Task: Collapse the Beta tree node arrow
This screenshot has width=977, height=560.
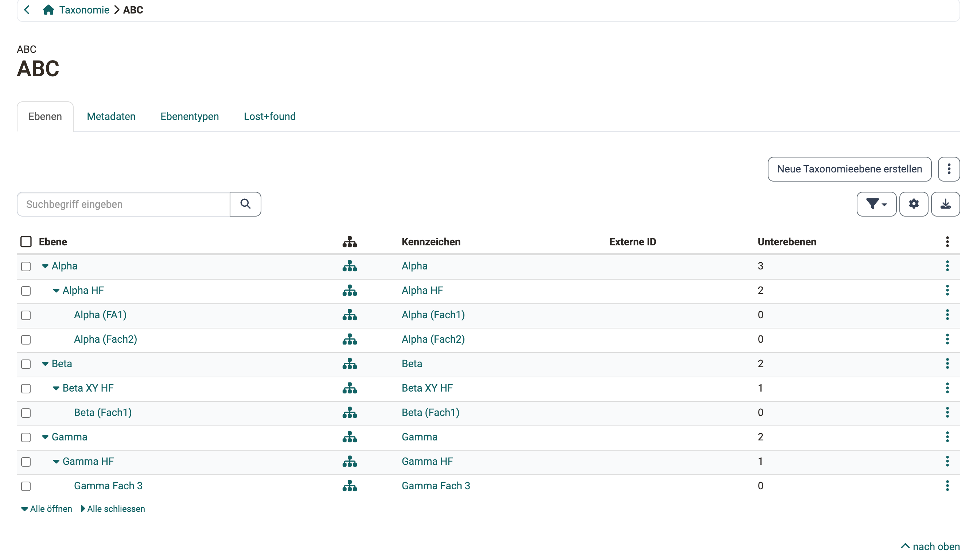Action: click(45, 364)
